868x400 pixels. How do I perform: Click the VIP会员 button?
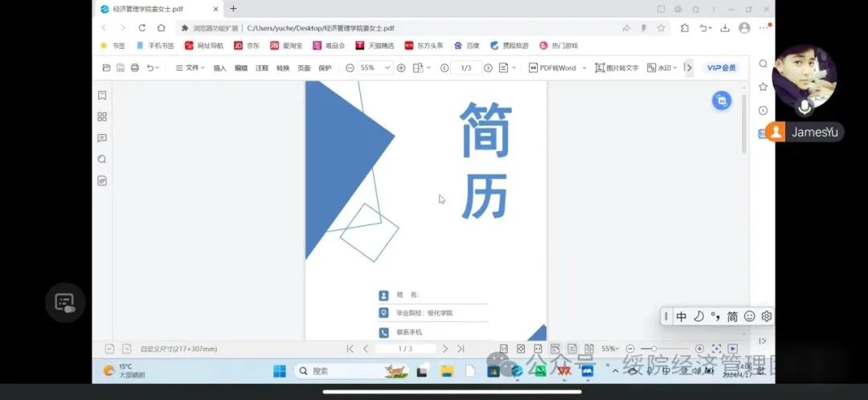point(721,68)
